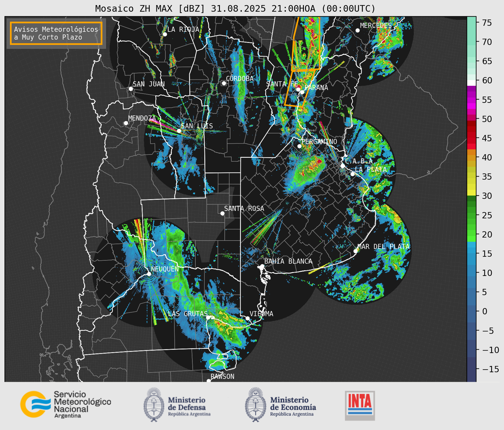The height and width of the screenshot is (430, 504).
Task: Click the LAS GRUTAS city label
Action: click(188, 314)
